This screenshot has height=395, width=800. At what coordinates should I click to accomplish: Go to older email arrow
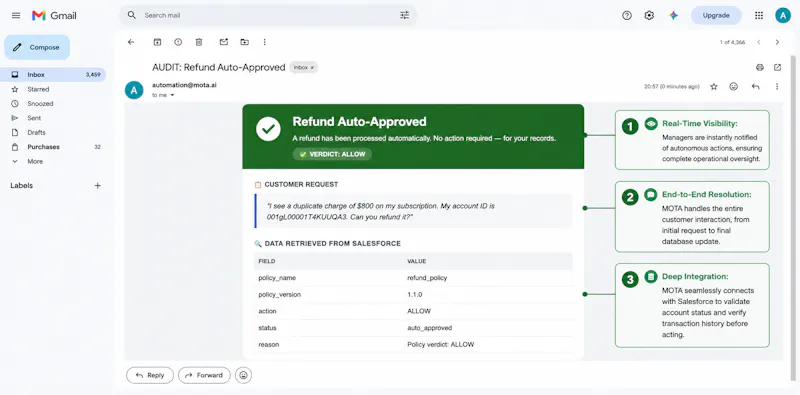777,42
